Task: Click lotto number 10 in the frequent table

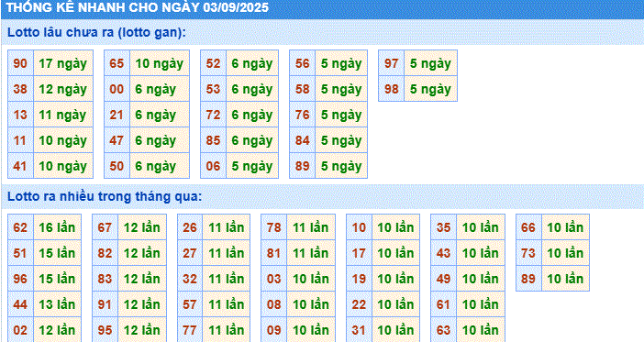Action: 359,227
